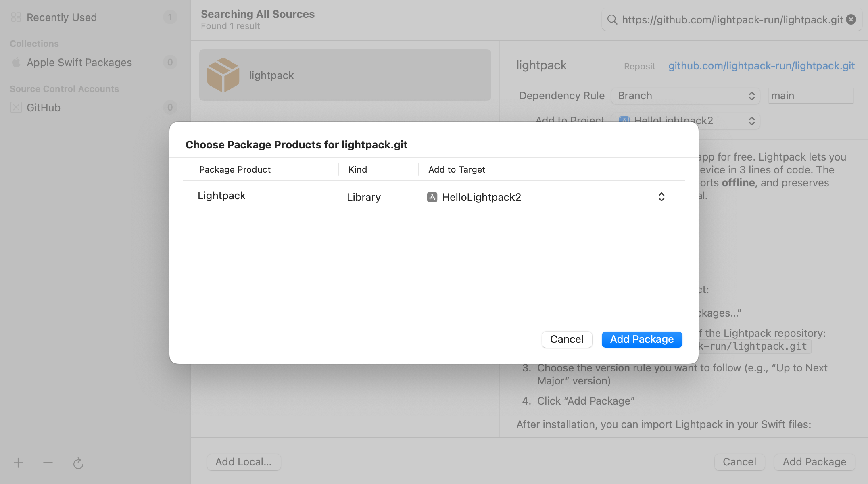
Task: Click the Searching All Sources heading
Action: click(x=258, y=14)
